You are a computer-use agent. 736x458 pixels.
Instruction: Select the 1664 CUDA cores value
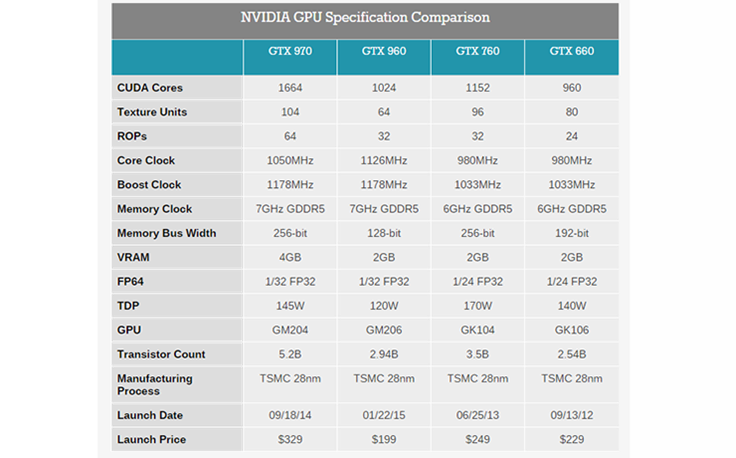coord(290,88)
